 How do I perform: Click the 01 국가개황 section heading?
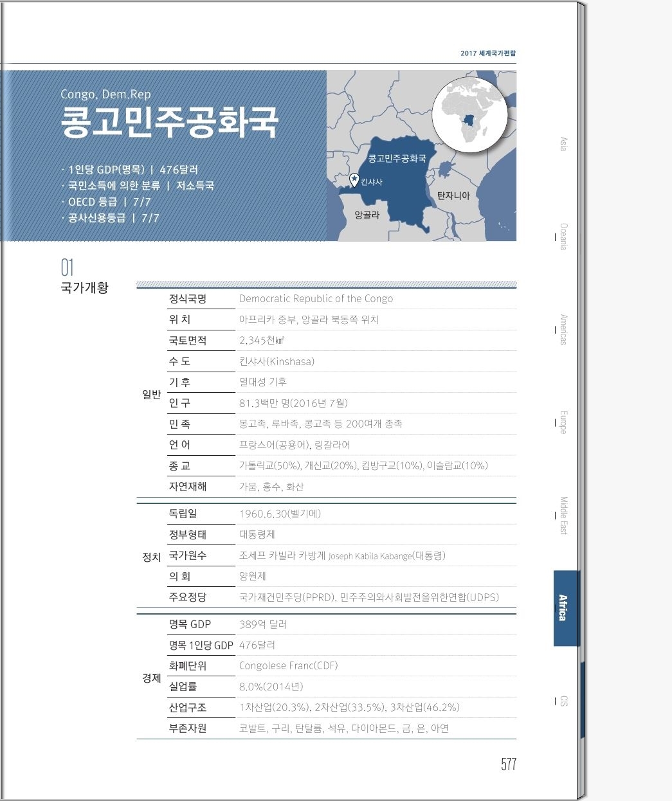click(x=84, y=278)
